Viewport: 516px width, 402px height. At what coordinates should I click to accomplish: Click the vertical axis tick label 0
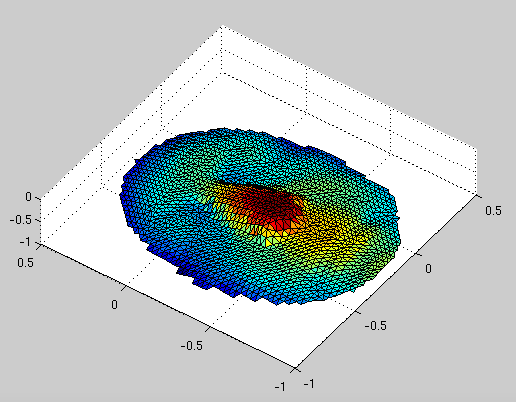[x=29, y=197]
